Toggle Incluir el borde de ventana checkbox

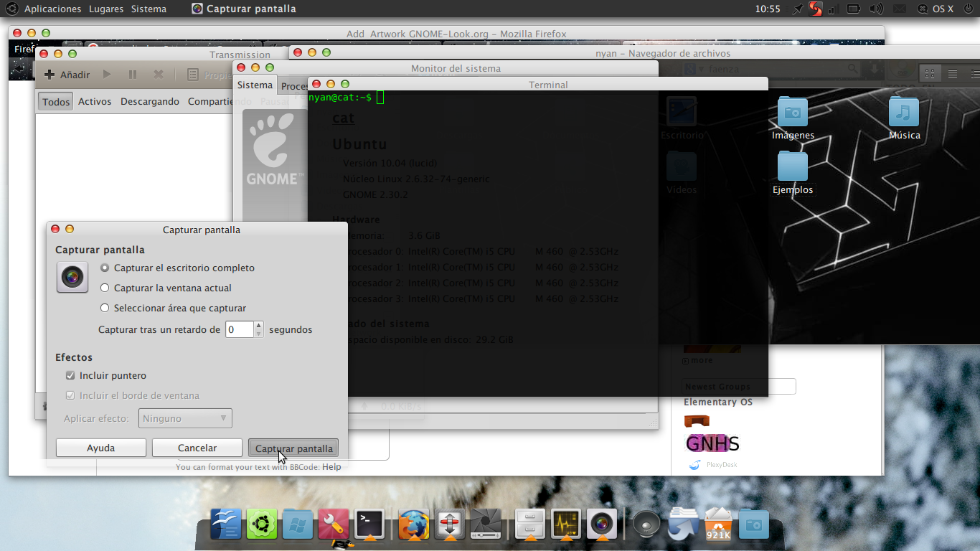coord(132,395)
